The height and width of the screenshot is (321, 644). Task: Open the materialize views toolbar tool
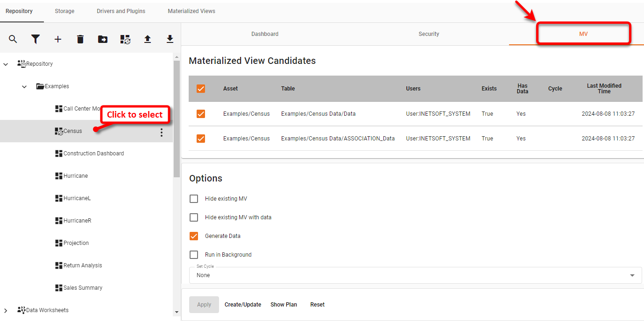point(125,39)
